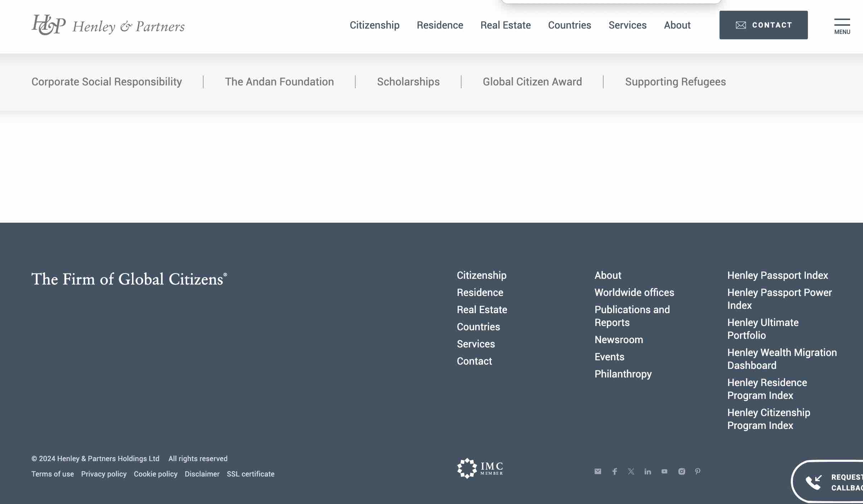Screen dimensions: 863x504
Task: Click the "All rights reserved" text
Action: [x=198, y=459]
